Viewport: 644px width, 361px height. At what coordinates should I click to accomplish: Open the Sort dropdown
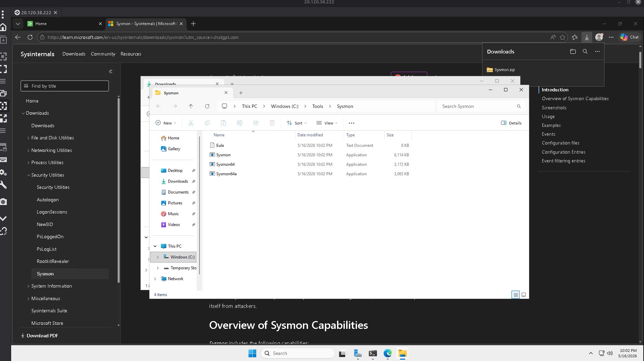297,123
